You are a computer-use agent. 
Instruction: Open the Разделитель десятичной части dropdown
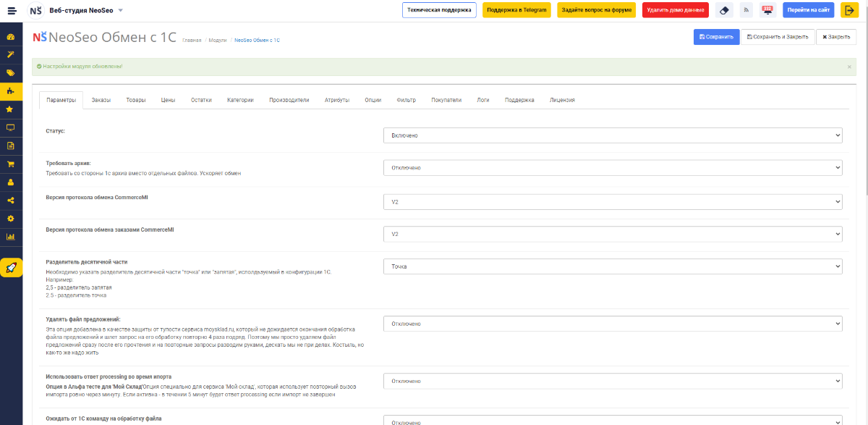pyautogui.click(x=613, y=266)
